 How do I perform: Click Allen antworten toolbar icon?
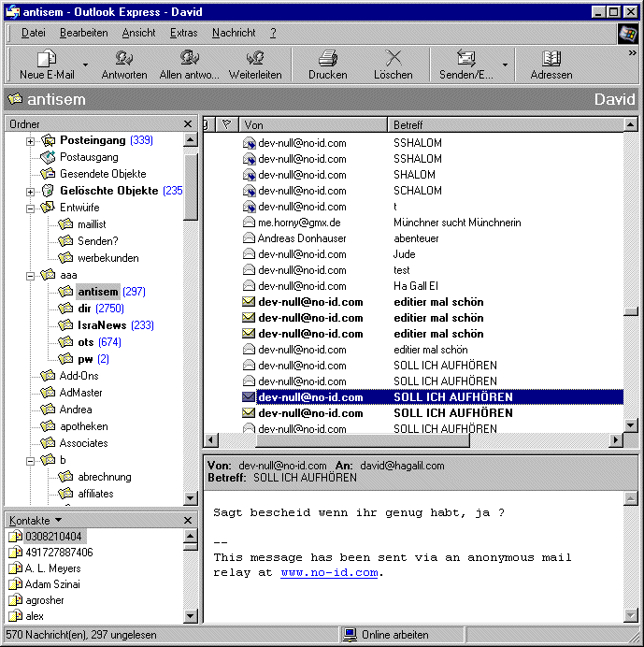point(190,59)
